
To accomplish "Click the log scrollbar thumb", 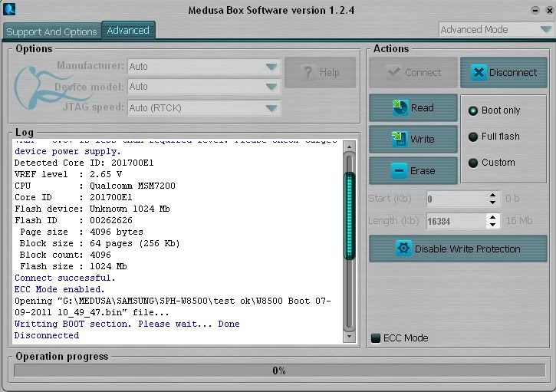I will [x=349, y=216].
